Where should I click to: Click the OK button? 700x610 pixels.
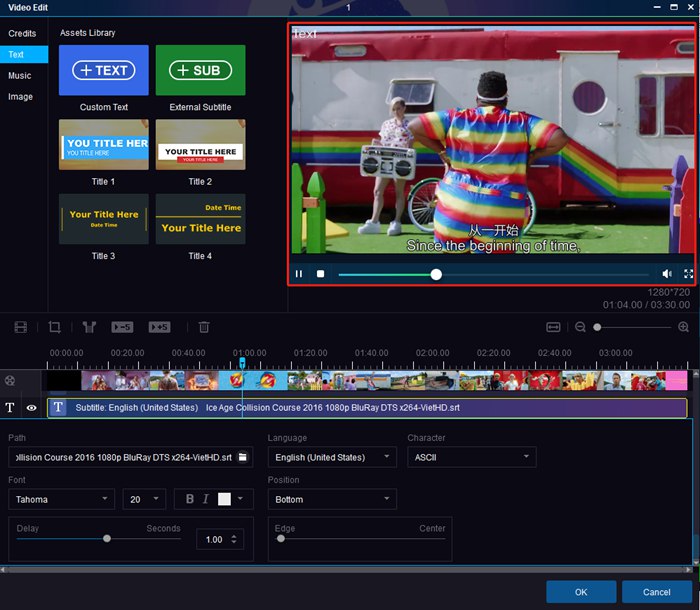581,592
